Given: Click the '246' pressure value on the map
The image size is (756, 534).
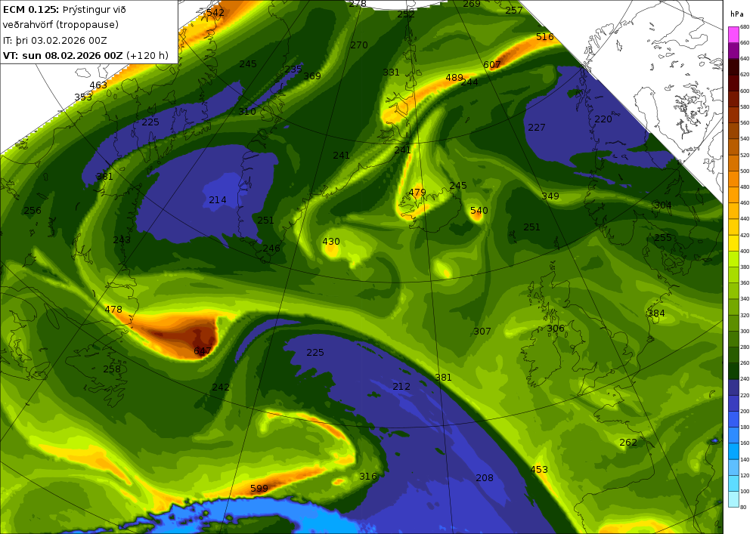Looking at the screenshot, I should tap(271, 248).
